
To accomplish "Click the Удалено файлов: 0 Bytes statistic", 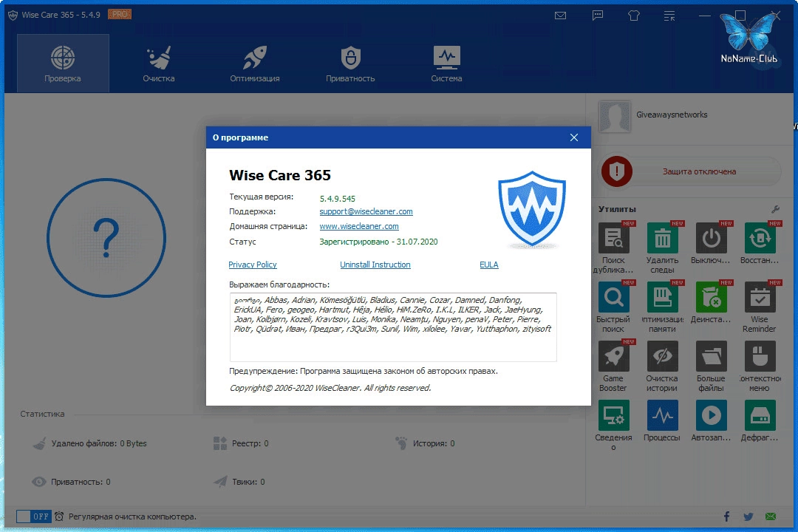I will coord(90,443).
